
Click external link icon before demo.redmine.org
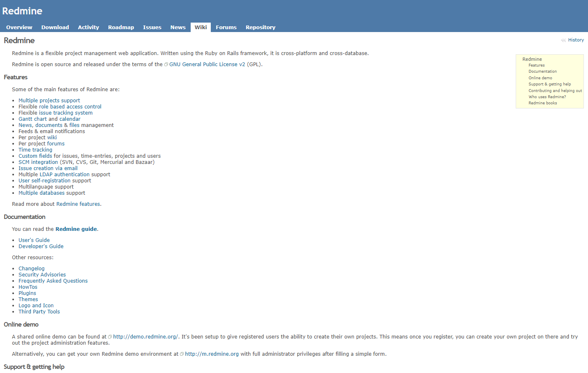(x=110, y=337)
